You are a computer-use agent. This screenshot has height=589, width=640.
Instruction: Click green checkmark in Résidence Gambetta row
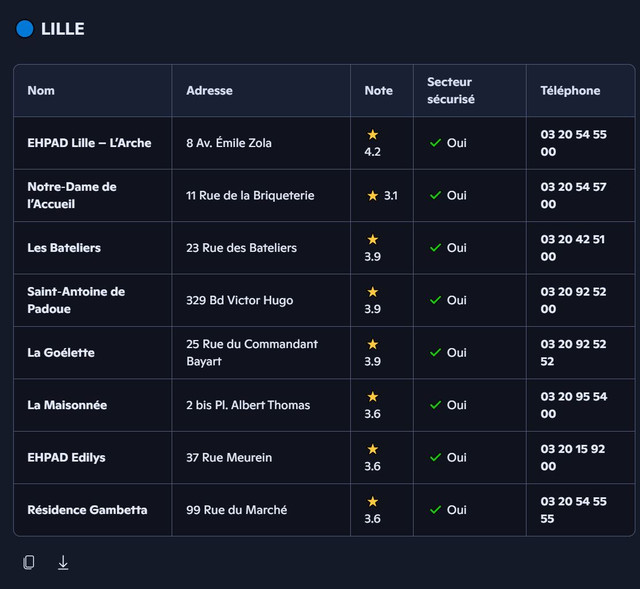(436, 510)
